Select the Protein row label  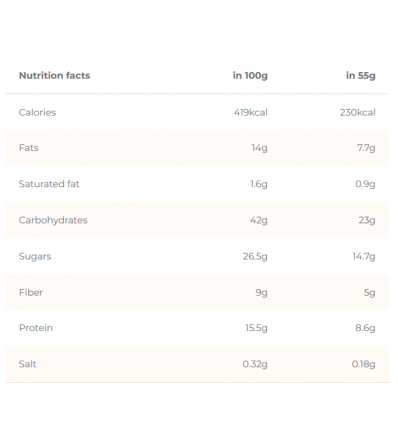[36, 328]
